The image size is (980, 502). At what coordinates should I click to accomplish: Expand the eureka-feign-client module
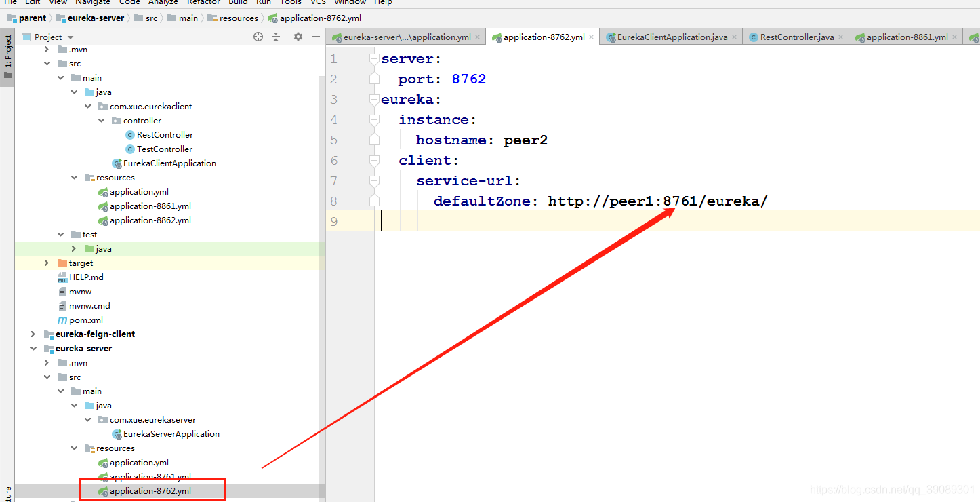click(33, 334)
